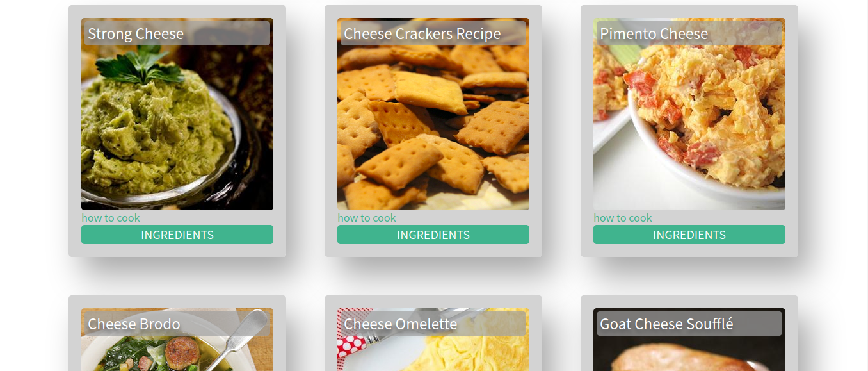868x371 pixels.
Task: Open the Cheese Omelette recipe card
Action: point(433,333)
